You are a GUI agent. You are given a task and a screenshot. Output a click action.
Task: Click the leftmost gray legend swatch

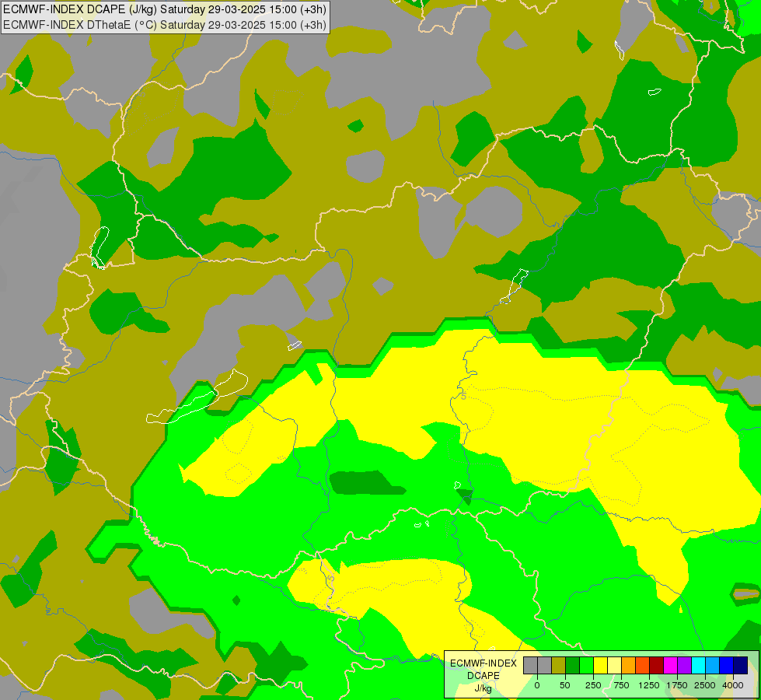pos(530,666)
